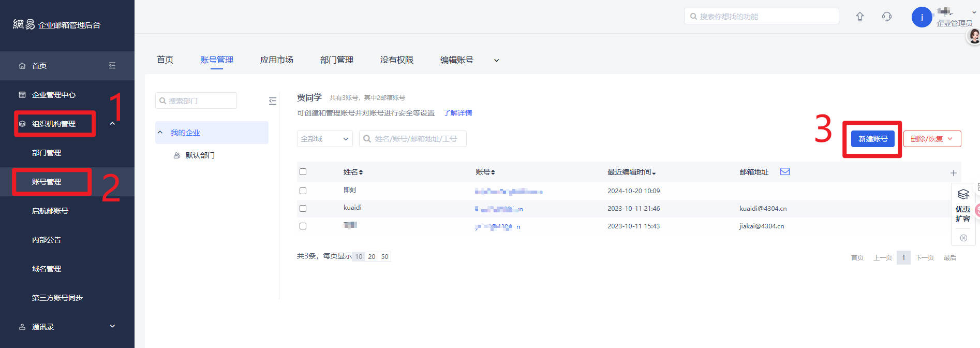This screenshot has width=980, height=348.
Task: Check the box for 即刻 row
Action: coord(303,191)
